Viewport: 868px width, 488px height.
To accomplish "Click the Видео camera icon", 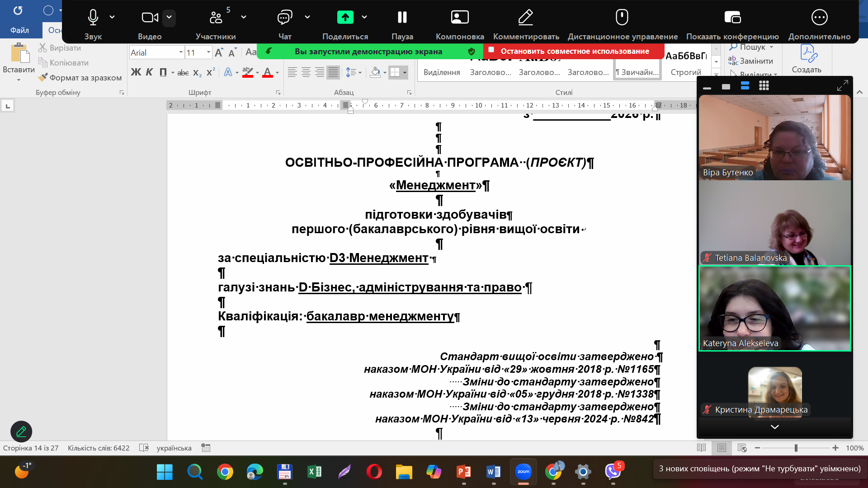I will pos(150,17).
